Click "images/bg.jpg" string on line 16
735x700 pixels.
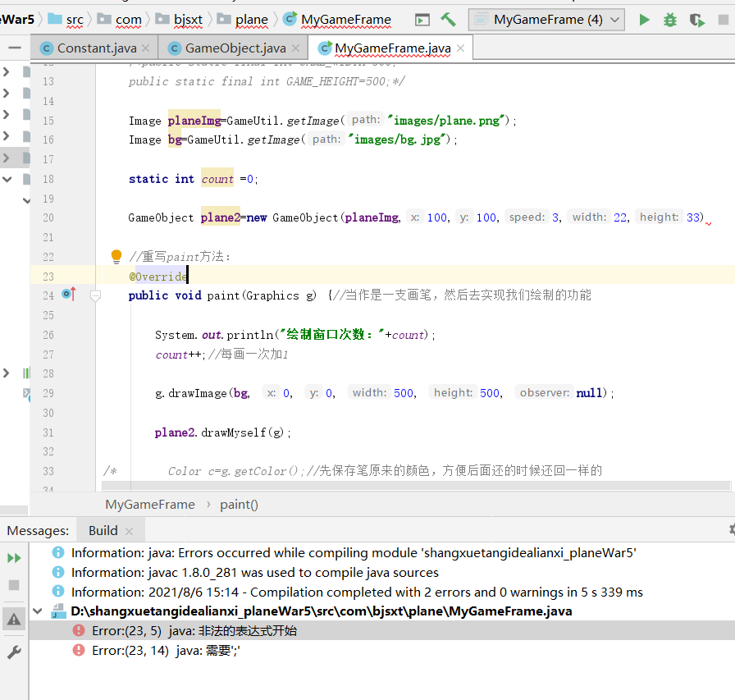[x=399, y=140]
